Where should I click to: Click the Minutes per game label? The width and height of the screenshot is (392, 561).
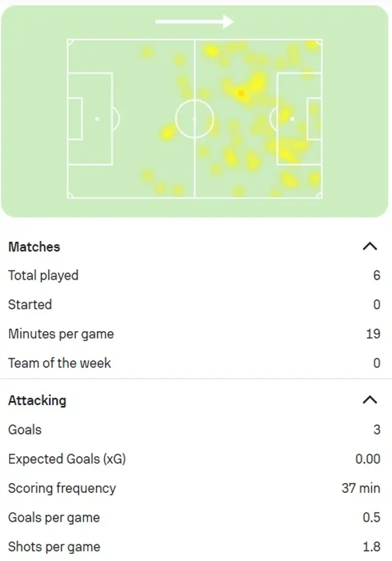(x=61, y=334)
